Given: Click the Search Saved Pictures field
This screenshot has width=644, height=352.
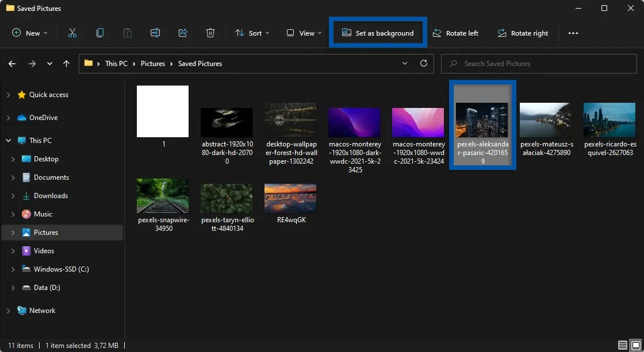Looking at the screenshot, I should 538,63.
